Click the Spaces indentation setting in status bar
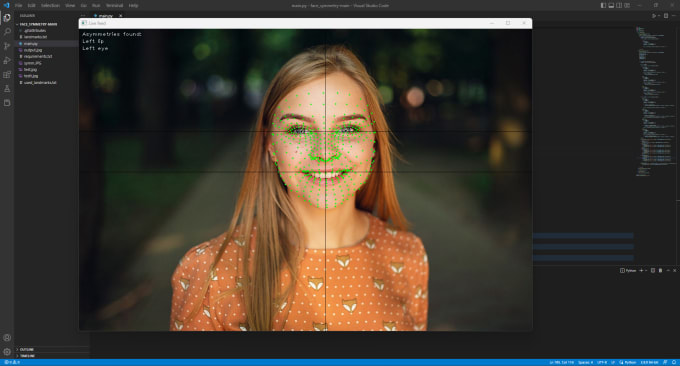 585,362
